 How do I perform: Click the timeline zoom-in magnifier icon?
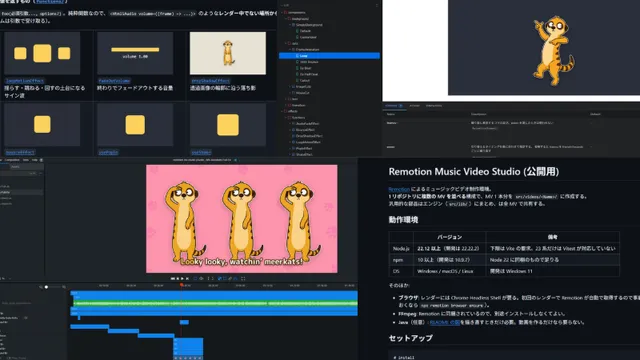click(64, 287)
